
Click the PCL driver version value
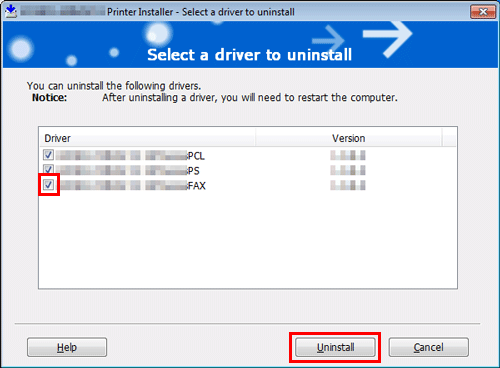tap(348, 155)
